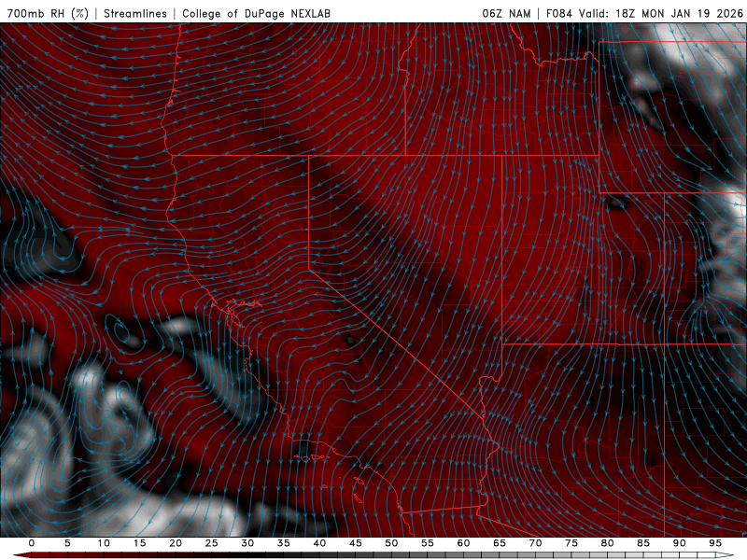The height and width of the screenshot is (560, 747).
Task: Click the colorbar label '55'
Action: 428,543
